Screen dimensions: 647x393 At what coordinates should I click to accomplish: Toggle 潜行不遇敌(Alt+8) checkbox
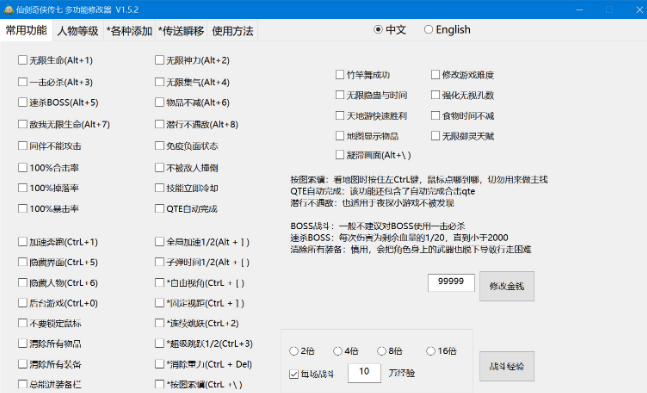pos(160,124)
